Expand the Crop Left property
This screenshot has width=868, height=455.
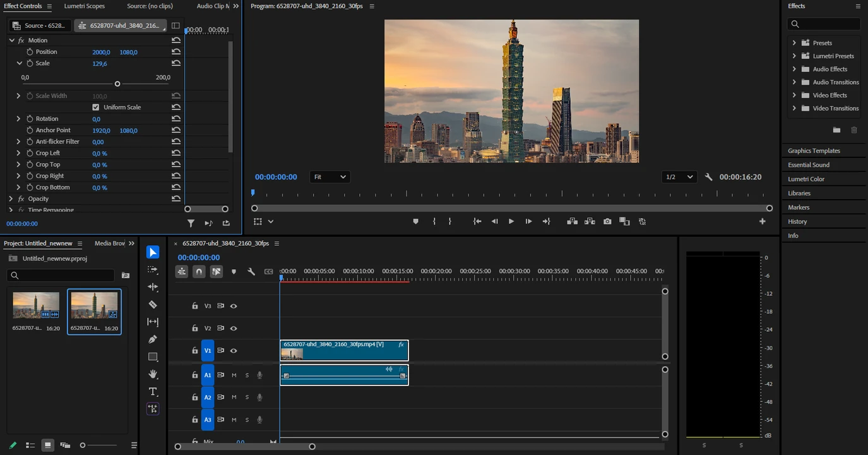19,153
